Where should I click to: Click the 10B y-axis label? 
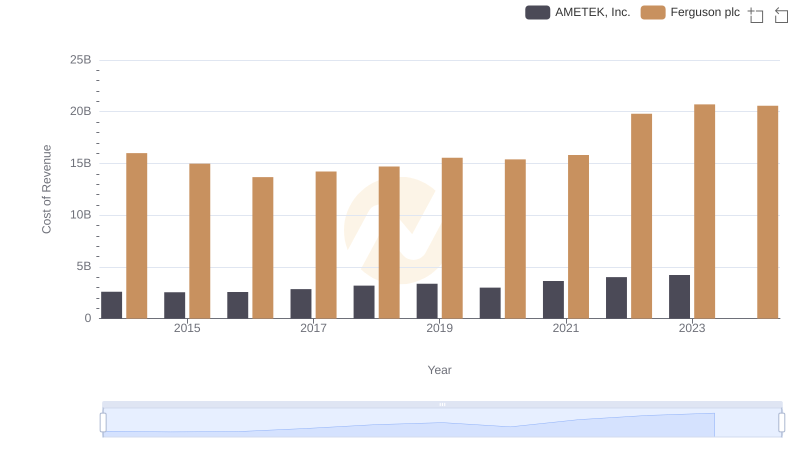tap(81, 215)
